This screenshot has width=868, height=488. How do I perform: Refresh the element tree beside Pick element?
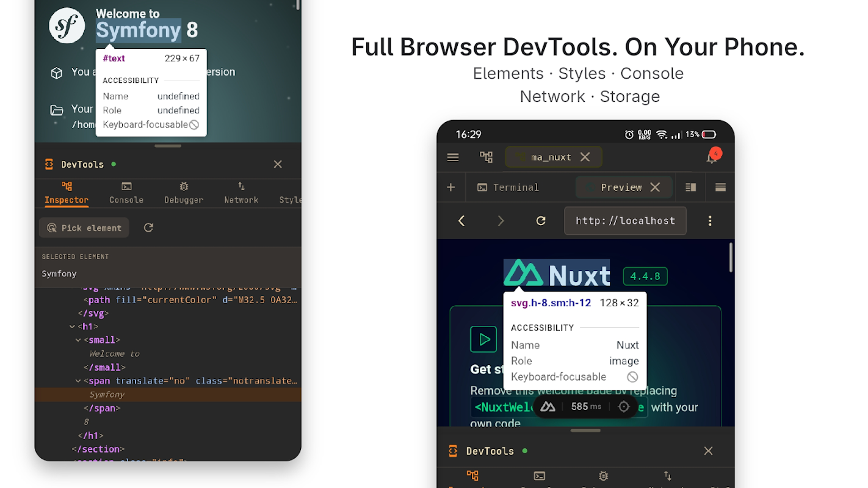tap(148, 228)
